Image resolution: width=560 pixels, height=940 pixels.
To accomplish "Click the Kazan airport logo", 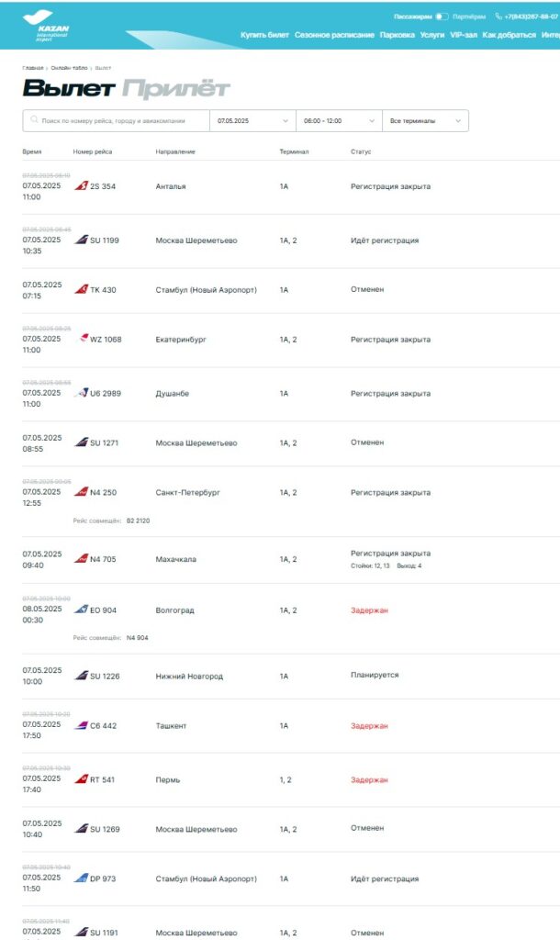I will coord(51,25).
